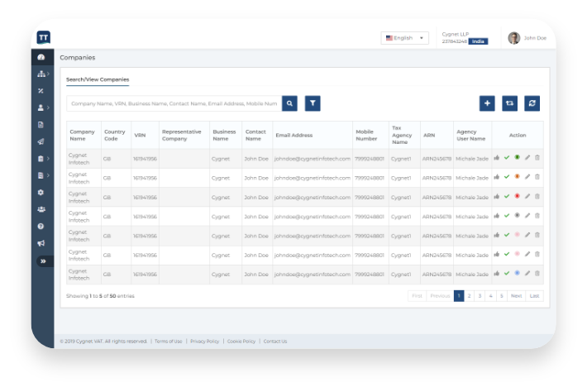Click the Next pagination button
Screen dimensions: 587x392
pos(516,296)
